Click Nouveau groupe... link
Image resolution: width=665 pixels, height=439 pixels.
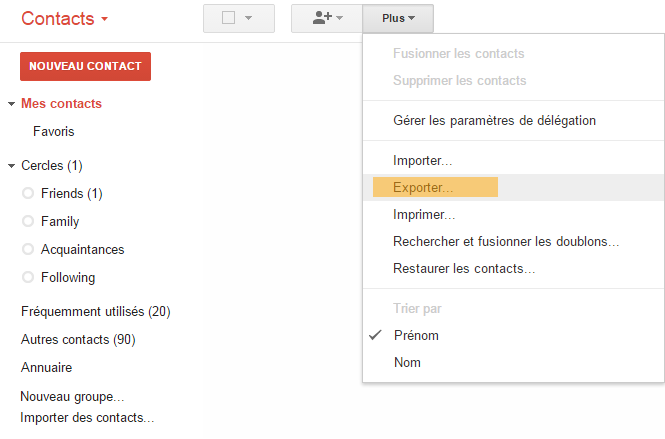[x=72, y=397]
